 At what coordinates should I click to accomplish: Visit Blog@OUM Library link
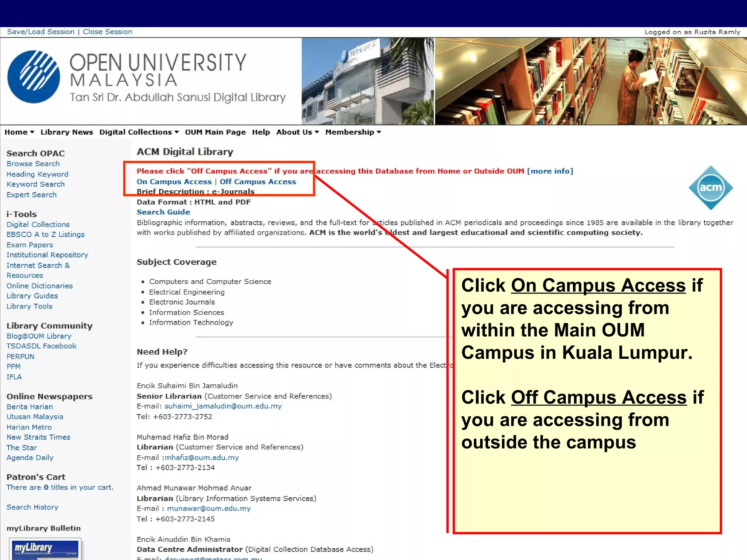coord(39,336)
